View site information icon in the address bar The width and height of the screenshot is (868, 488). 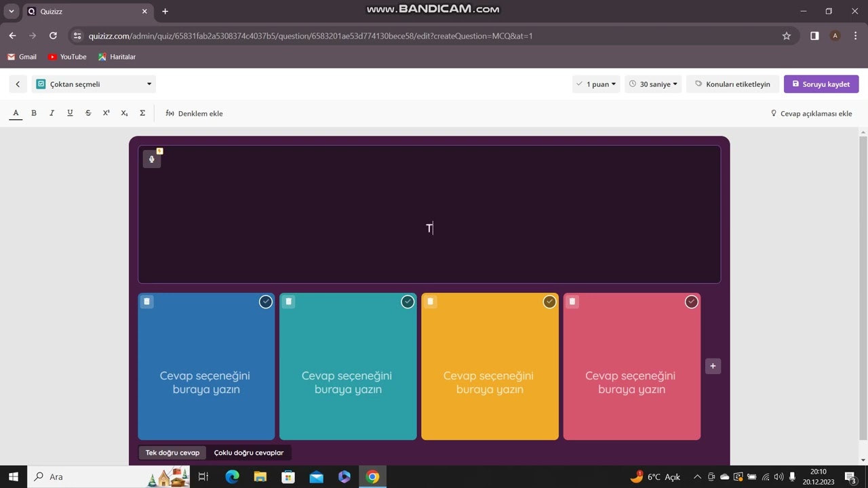pyautogui.click(x=77, y=36)
